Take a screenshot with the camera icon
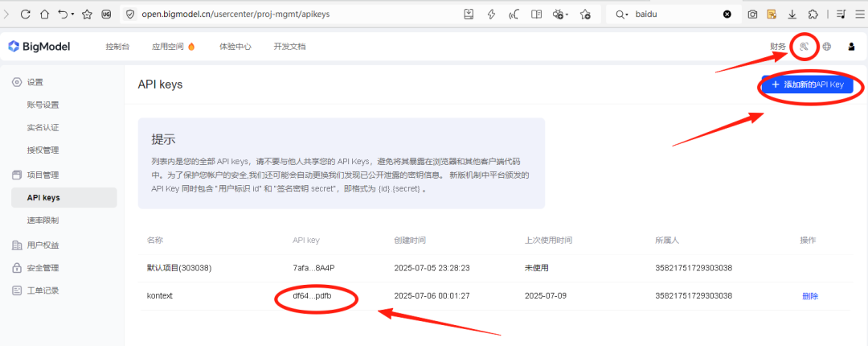Image resolution: width=868 pixels, height=346 pixels. pos(752,14)
